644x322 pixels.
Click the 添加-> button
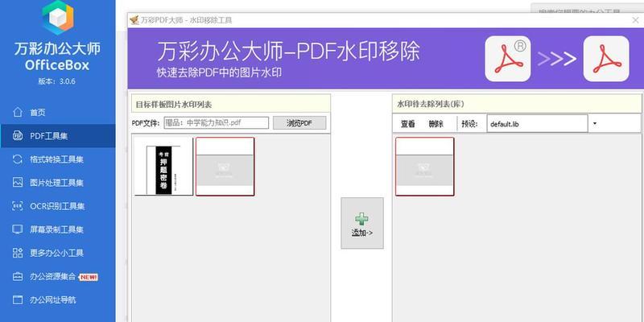361,223
